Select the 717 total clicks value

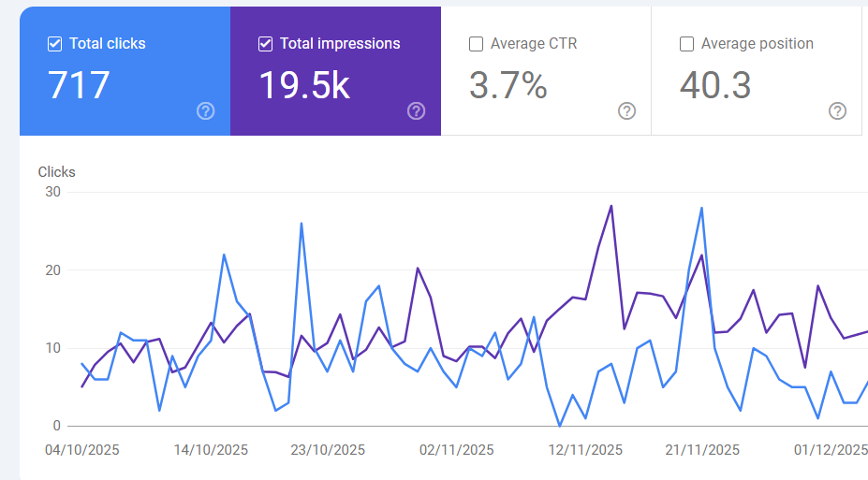[79, 85]
